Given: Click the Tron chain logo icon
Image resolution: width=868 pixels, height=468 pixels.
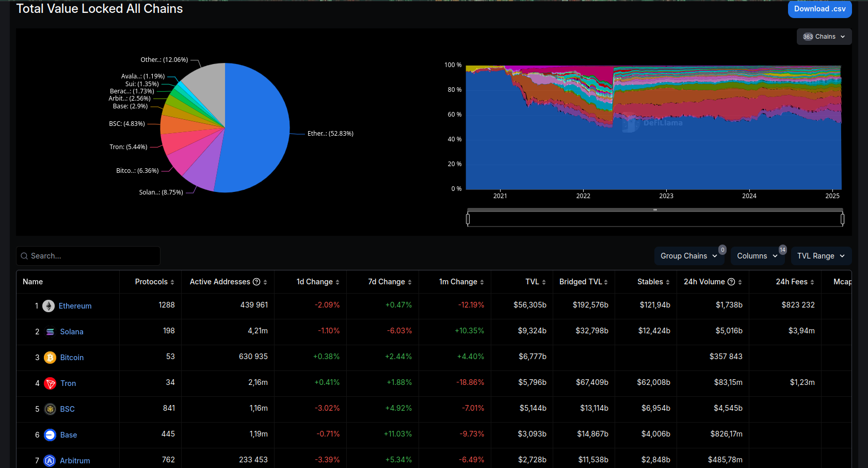Looking at the screenshot, I should click(50, 383).
